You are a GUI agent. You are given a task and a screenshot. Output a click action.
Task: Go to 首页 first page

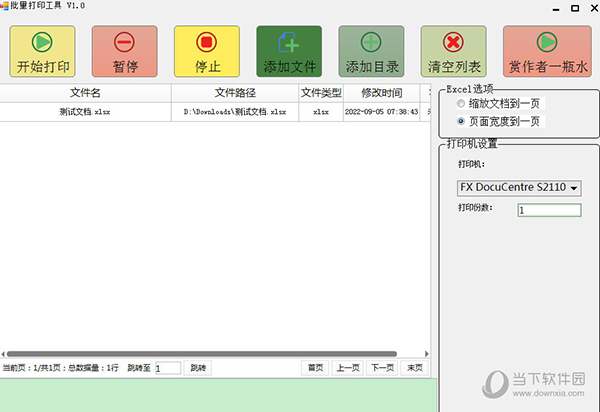315,368
